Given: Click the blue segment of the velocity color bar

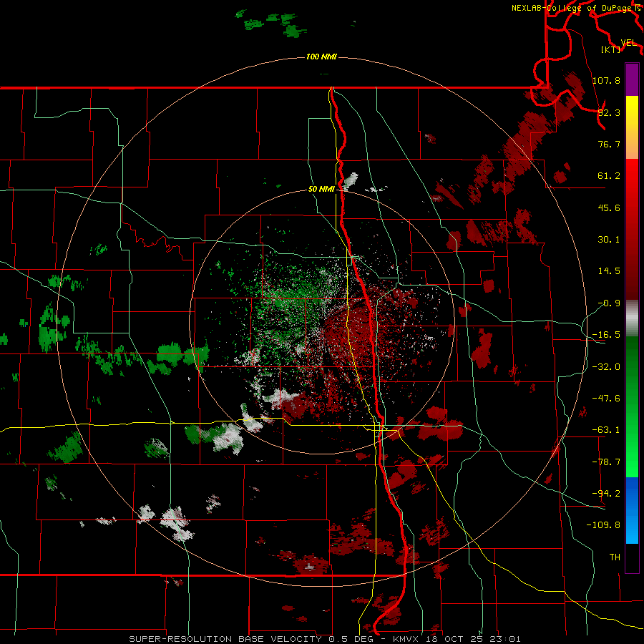Looking at the screenshot, I should tap(632, 510).
